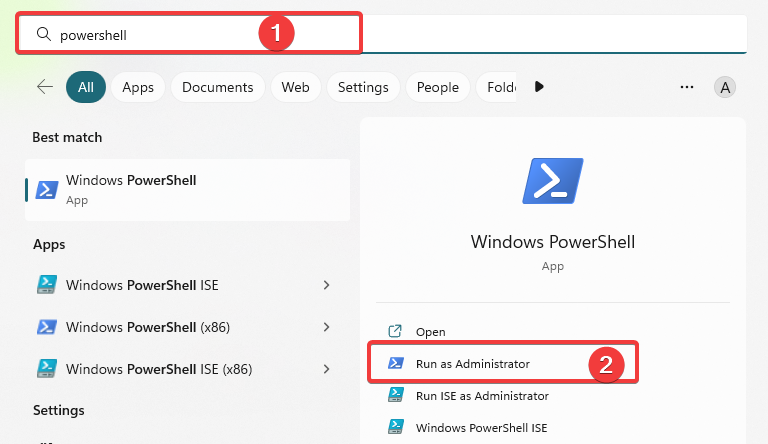The height and width of the screenshot is (444, 768).
Task: Click the large PowerShell logo in details pane
Action: tap(553, 181)
